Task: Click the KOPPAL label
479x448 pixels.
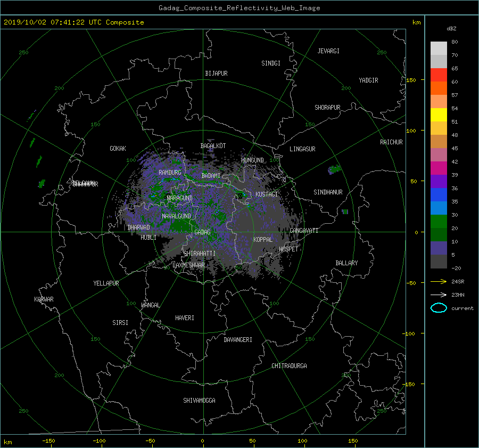Action: tap(263, 240)
